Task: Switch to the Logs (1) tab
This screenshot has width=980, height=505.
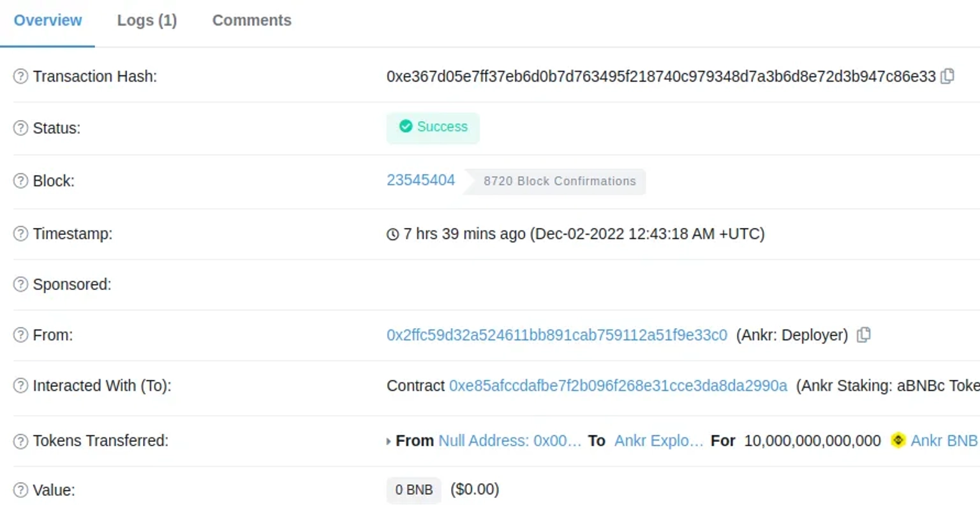Action: (x=147, y=20)
